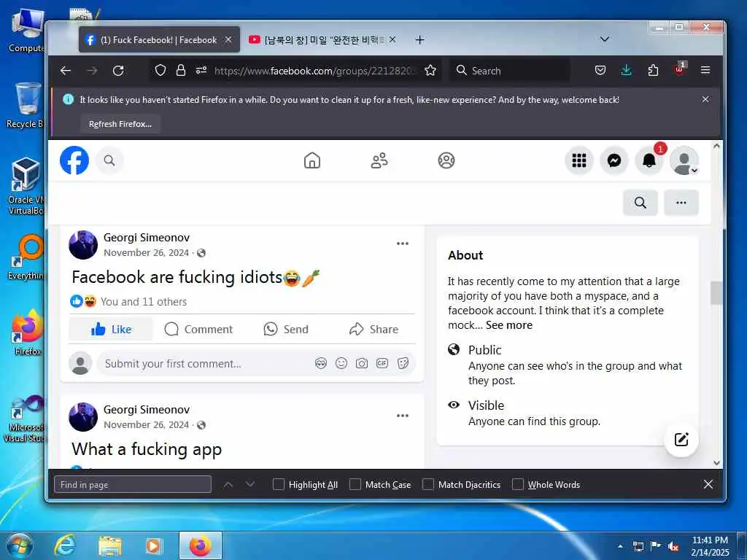747x560 pixels.
Task: Expand About text with See more
Action: pyautogui.click(x=508, y=325)
